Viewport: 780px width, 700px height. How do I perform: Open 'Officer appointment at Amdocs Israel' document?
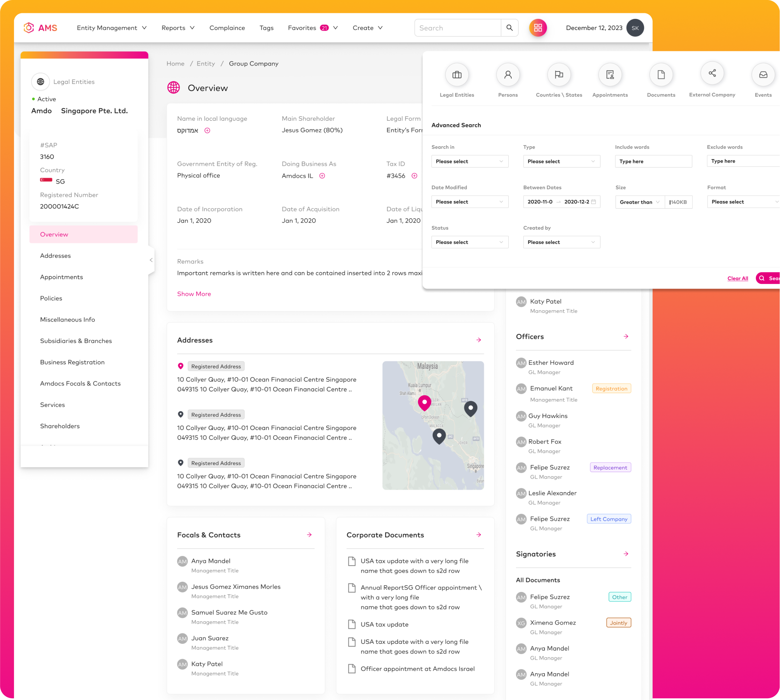[x=418, y=669]
